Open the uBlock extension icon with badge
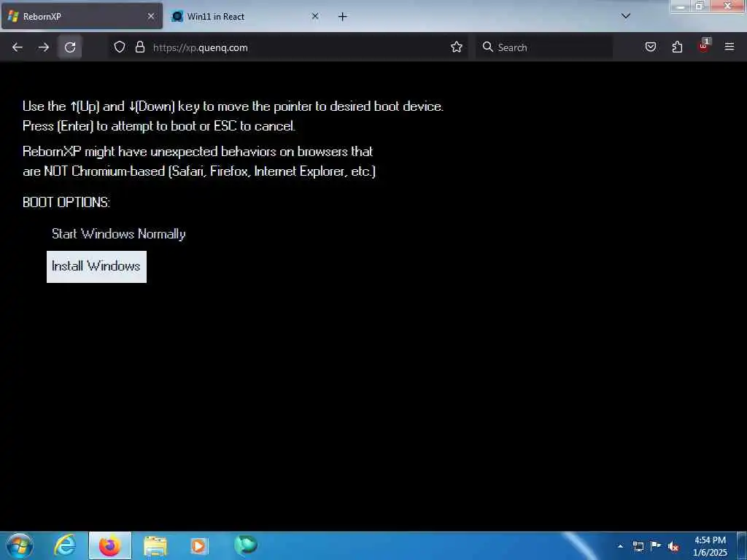The image size is (747, 560). point(704,46)
